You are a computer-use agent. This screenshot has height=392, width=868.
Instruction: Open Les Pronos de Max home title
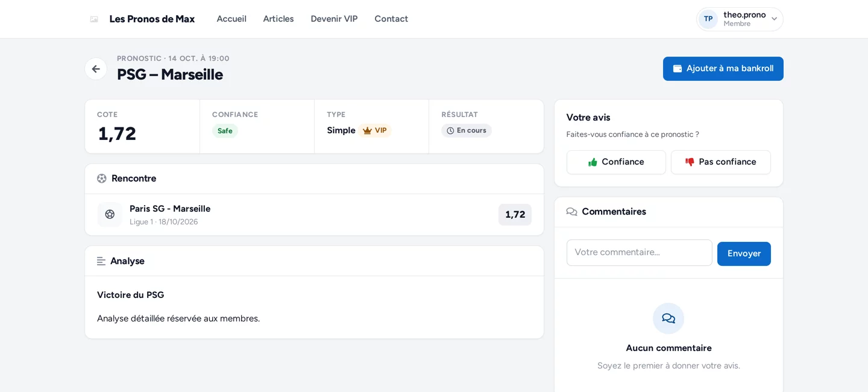click(x=152, y=19)
